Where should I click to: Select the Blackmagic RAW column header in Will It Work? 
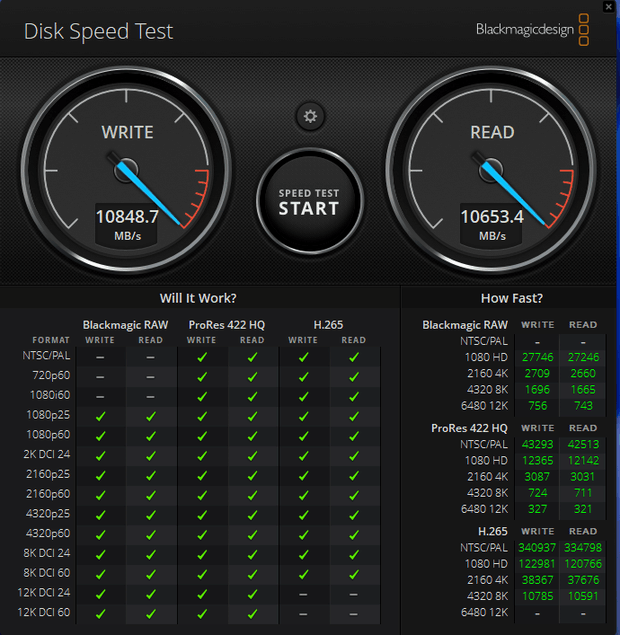coord(125,325)
